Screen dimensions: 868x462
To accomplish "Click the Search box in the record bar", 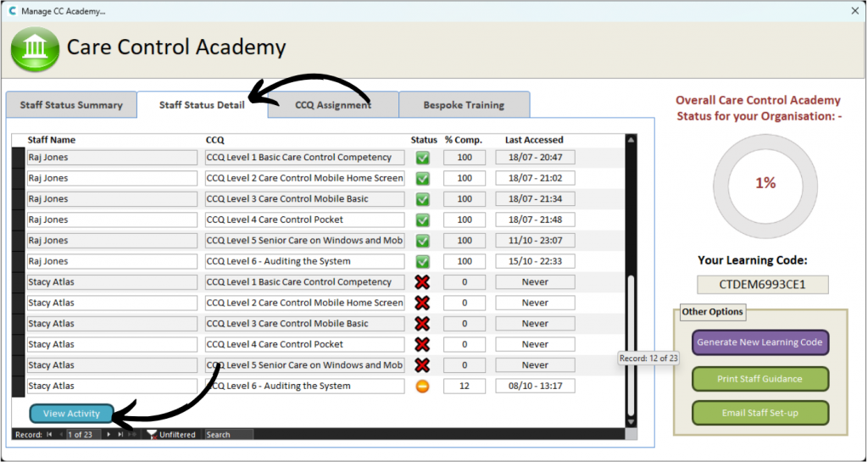I will point(229,435).
